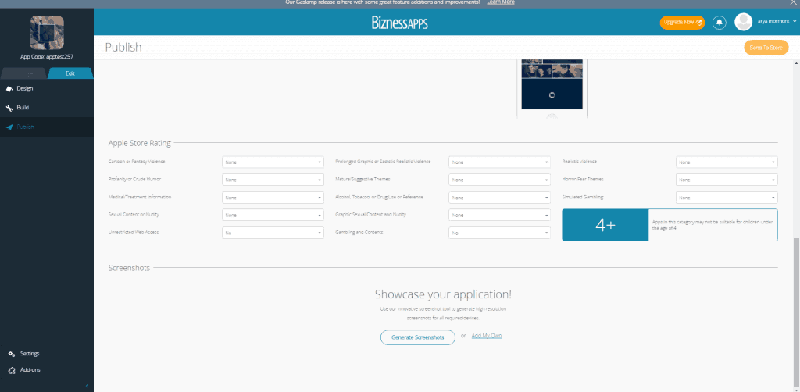
Task: Click the Apple Store Rating heading
Action: click(139, 143)
